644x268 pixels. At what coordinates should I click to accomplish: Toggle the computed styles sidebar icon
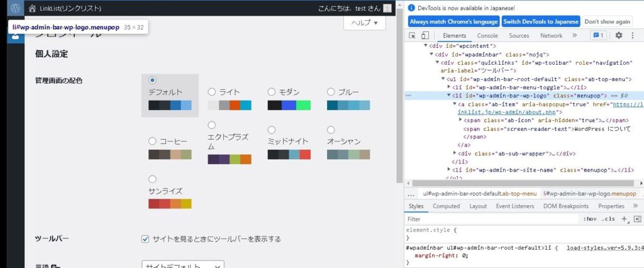click(x=637, y=219)
